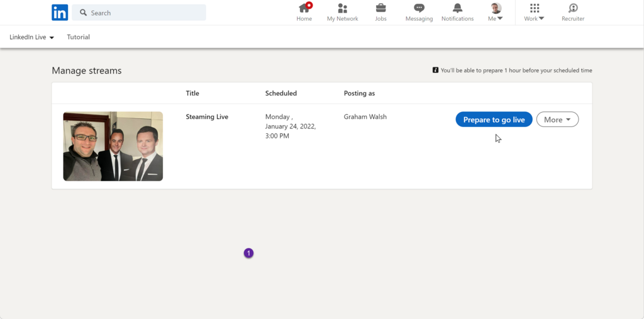
Task: Click the Scheduled column header
Action: [281, 93]
